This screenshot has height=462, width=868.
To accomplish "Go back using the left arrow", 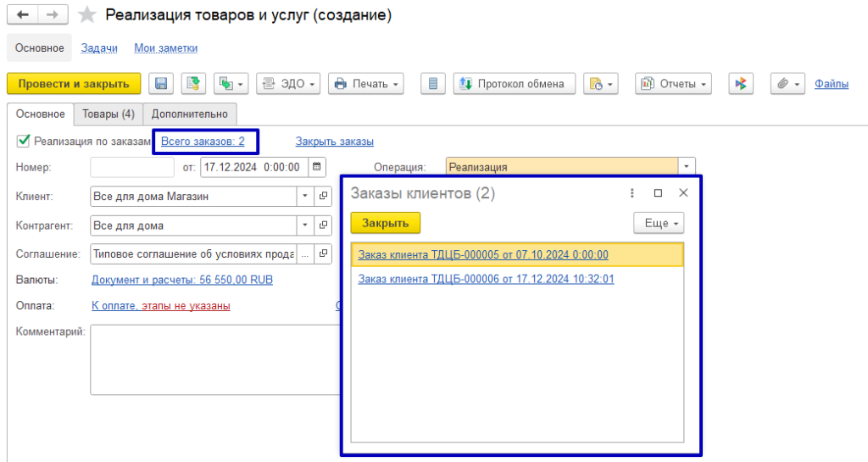I will 23,15.
